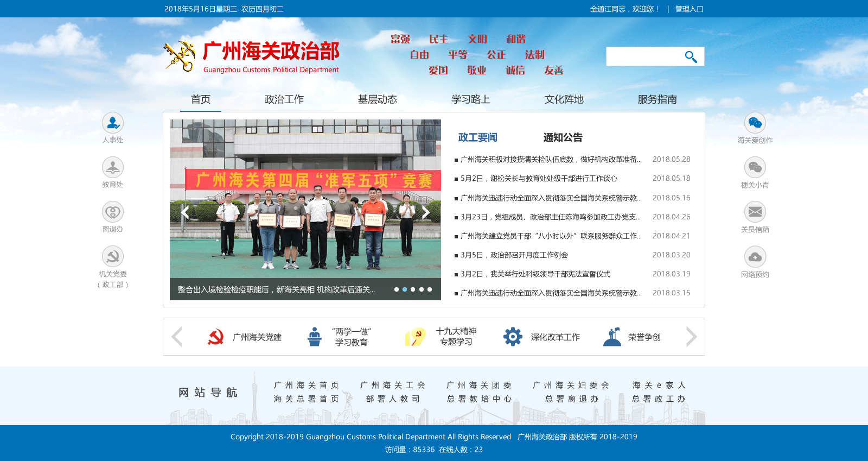The width and height of the screenshot is (868, 461).
Task: Click the search input field
Action: point(643,56)
